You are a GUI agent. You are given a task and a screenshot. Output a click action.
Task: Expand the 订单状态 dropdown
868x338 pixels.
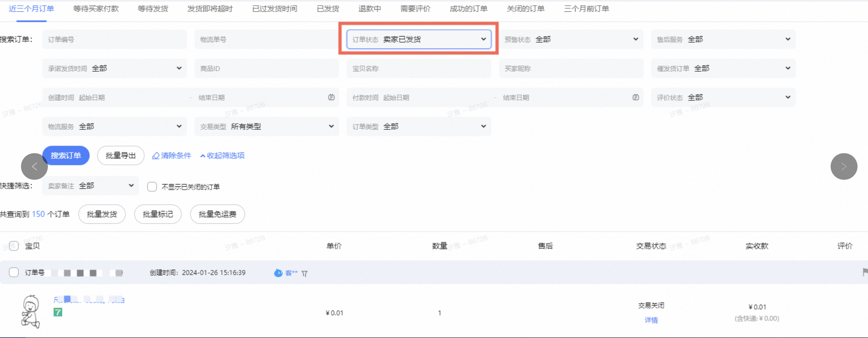[419, 40]
